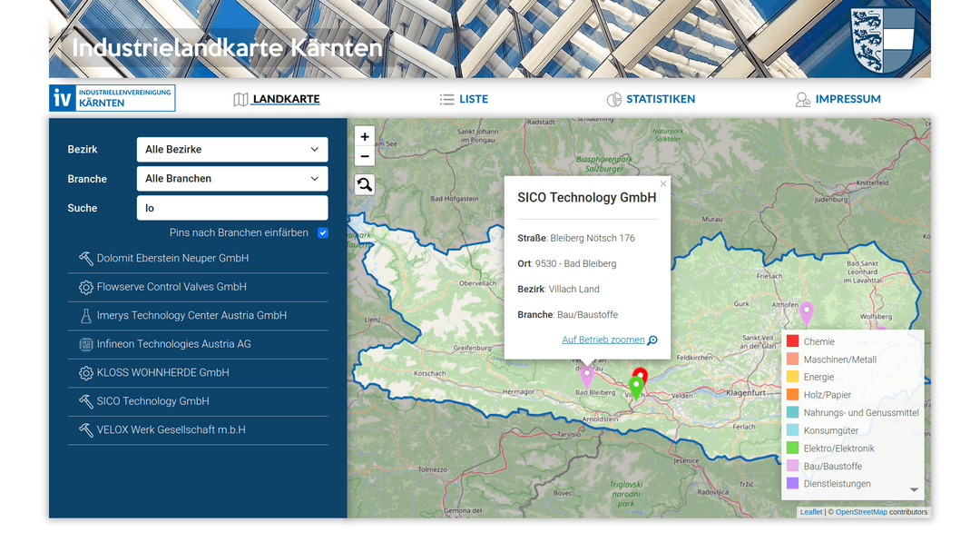This screenshot has width=980, height=552.
Task: Click the Auf Betrieb zoomen link
Action: (x=603, y=340)
